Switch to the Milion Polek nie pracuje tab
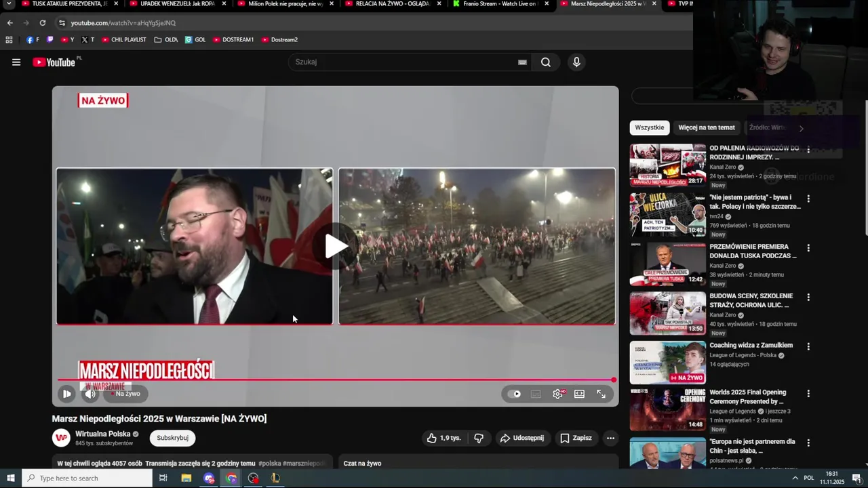Screen dimensions: 868x488 point(285,4)
